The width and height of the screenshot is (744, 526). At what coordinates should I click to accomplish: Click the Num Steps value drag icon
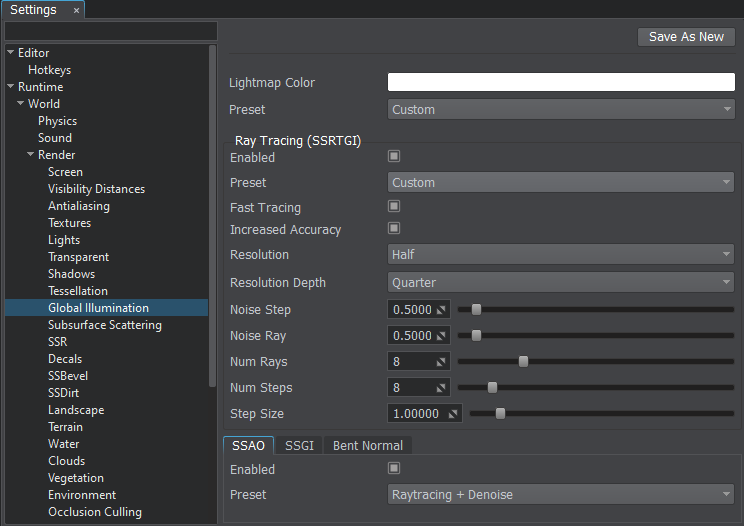pyautogui.click(x=441, y=388)
